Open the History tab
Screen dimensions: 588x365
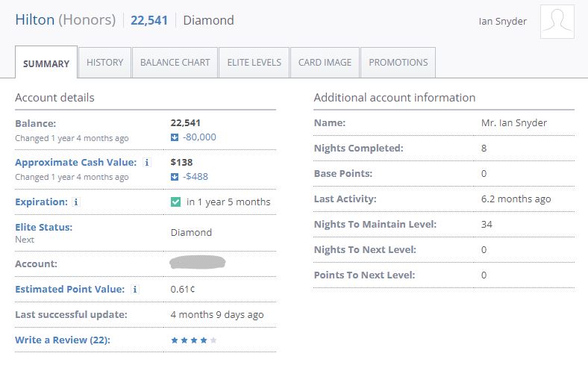(x=104, y=63)
